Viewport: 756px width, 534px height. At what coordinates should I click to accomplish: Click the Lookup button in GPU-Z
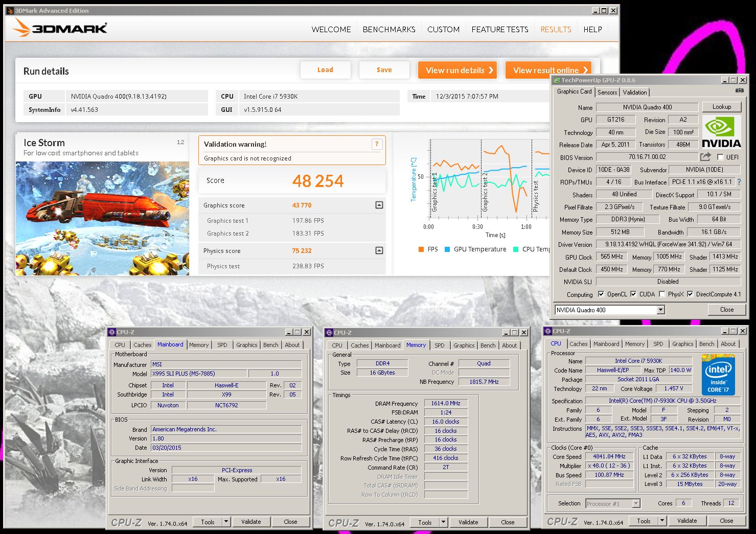[721, 107]
